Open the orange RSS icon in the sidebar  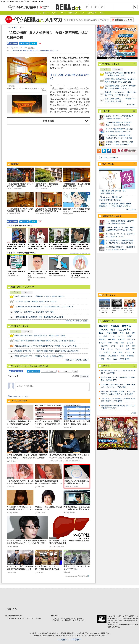pos(99,151)
